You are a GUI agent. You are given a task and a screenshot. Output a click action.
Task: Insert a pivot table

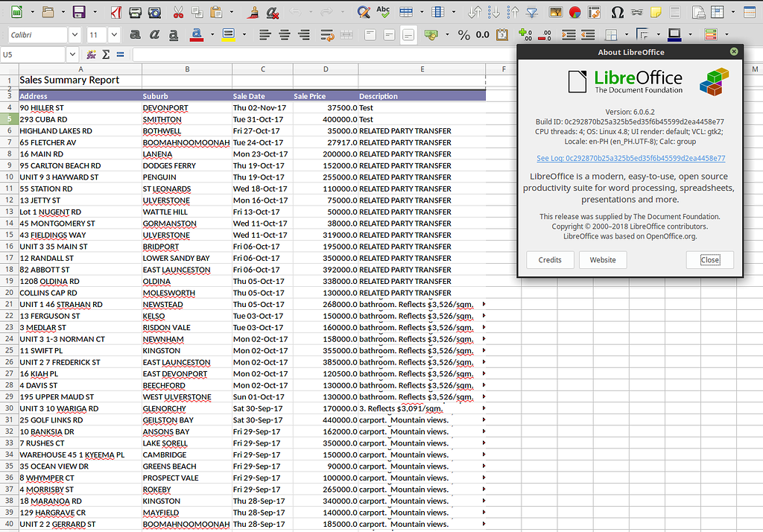point(594,12)
